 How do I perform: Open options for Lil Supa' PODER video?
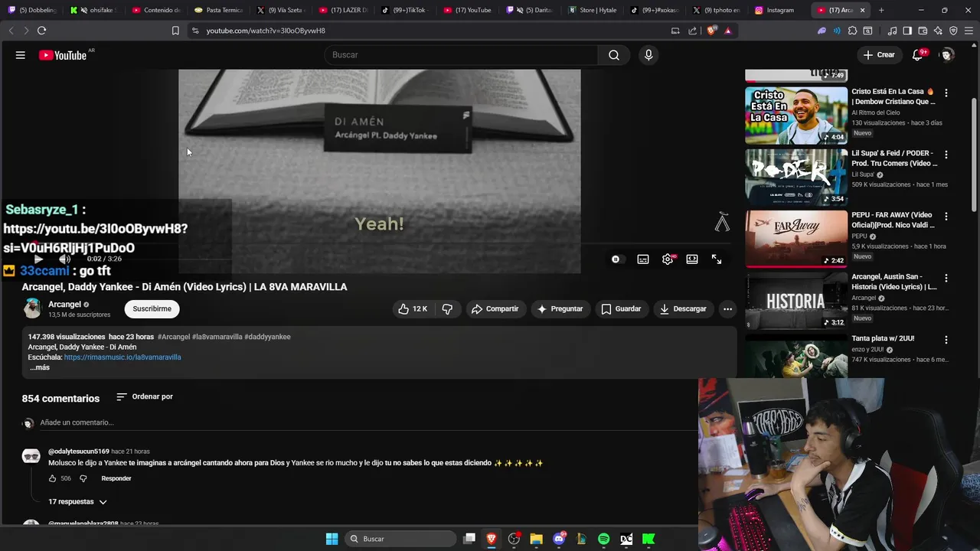click(946, 155)
